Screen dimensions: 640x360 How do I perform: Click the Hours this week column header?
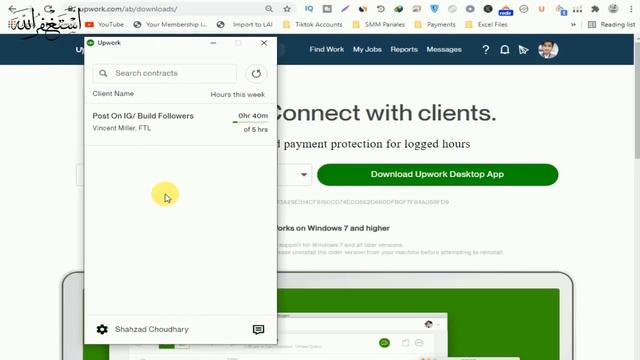click(238, 95)
